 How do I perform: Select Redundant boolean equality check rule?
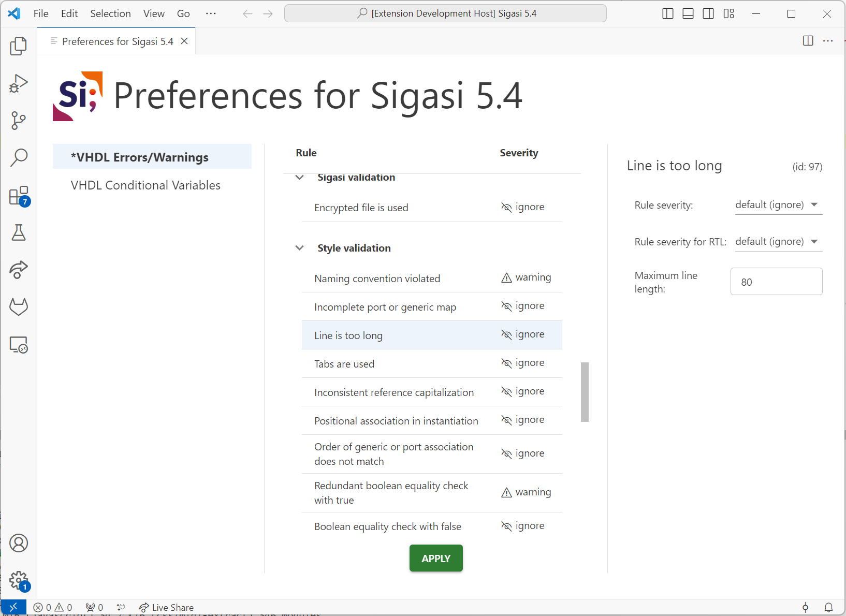(432, 493)
